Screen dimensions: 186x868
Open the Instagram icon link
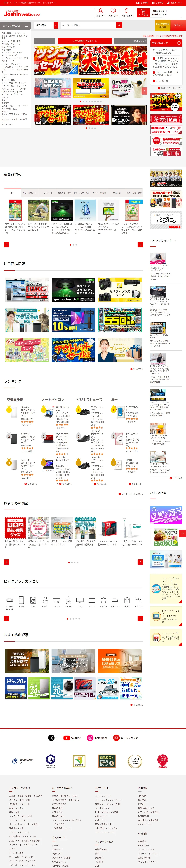90,738
